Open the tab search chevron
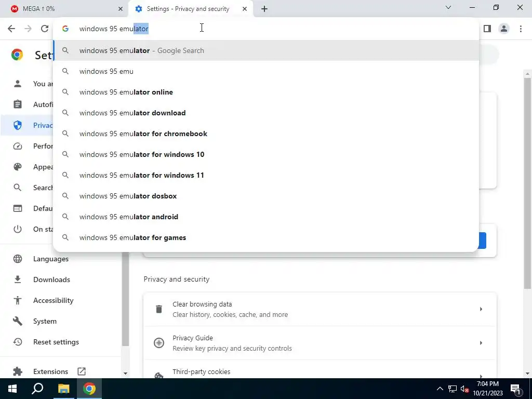 pyautogui.click(x=448, y=7)
